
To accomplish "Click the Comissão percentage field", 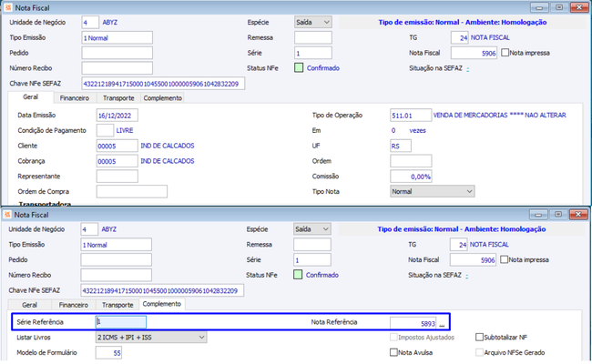I will pos(411,177).
